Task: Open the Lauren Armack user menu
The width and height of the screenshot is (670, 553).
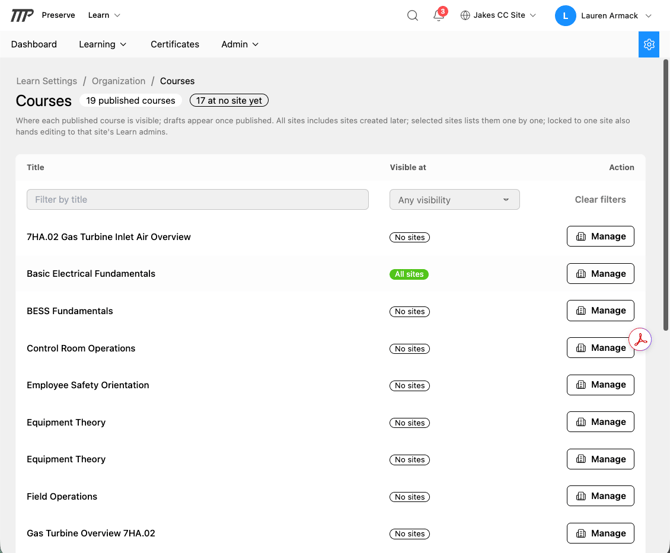Action: pyautogui.click(x=603, y=16)
